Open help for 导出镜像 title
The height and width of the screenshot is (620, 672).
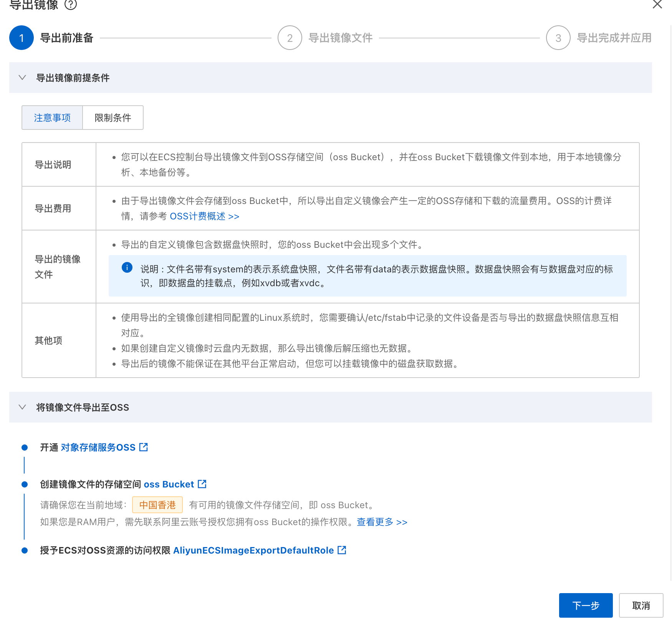(x=71, y=5)
